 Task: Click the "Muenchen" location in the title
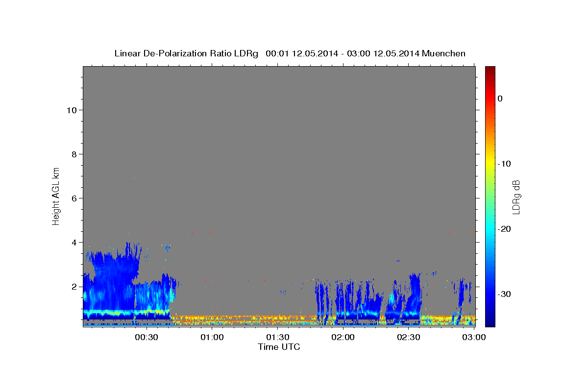tap(444, 53)
